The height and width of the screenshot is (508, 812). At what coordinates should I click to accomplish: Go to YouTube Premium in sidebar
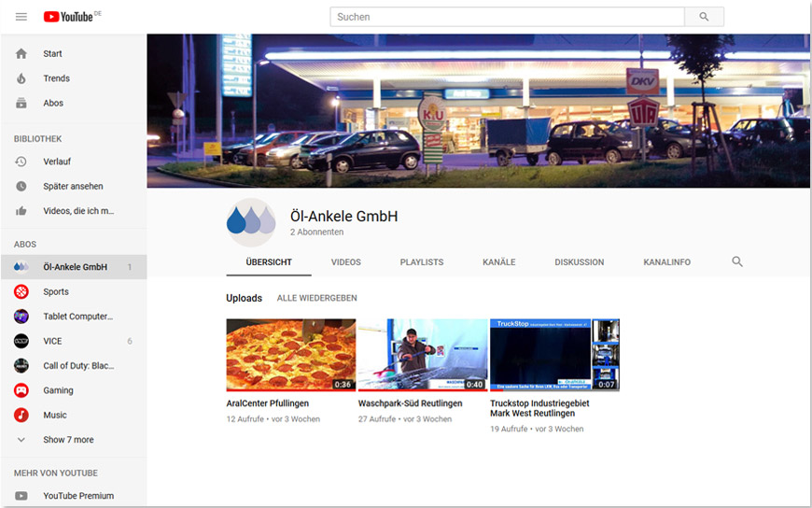click(x=78, y=496)
